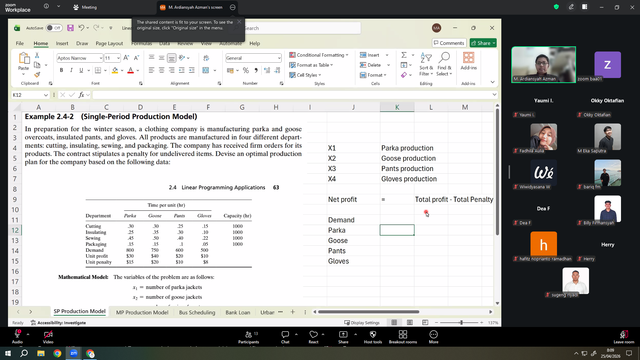
Task: Open the font name dropdown
Action: pos(100,58)
